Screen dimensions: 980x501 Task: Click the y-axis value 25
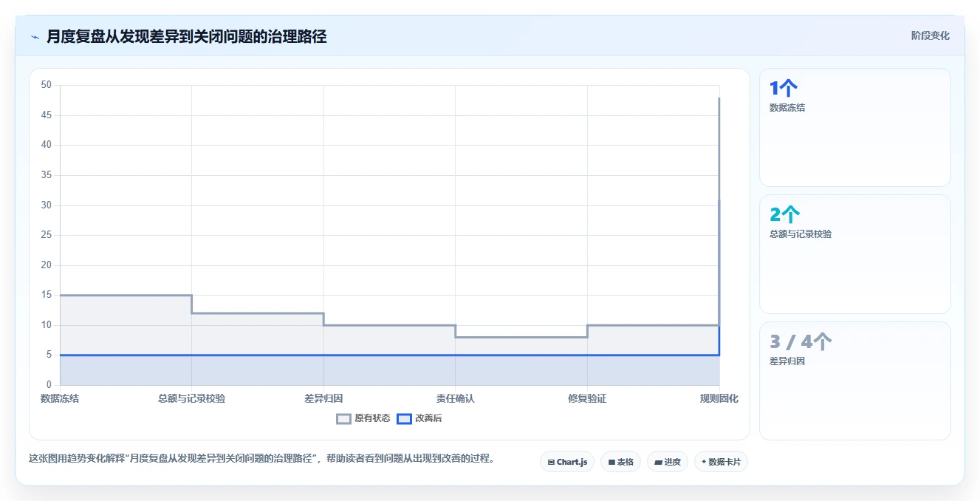(x=47, y=235)
